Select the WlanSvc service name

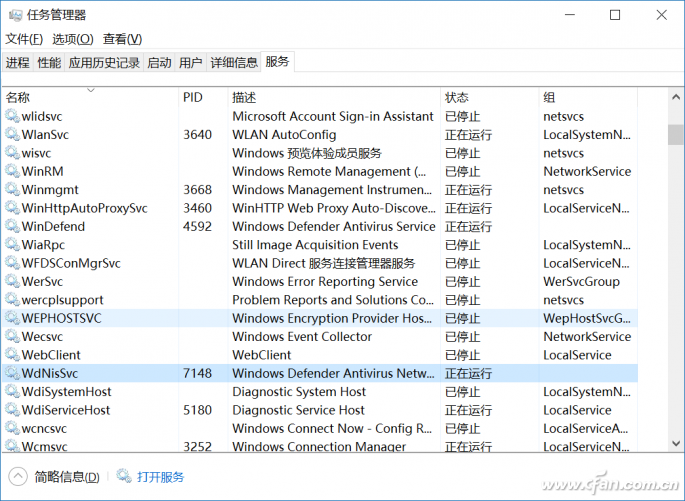pos(45,135)
